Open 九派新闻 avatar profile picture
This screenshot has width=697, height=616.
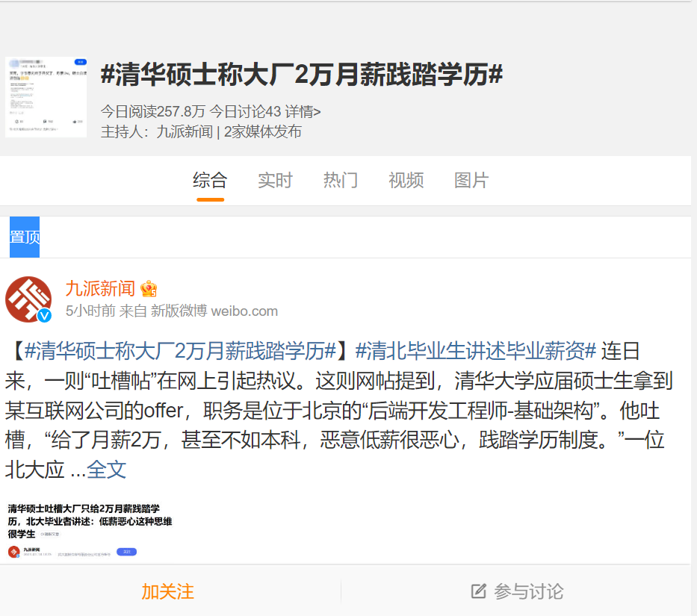[x=28, y=299]
